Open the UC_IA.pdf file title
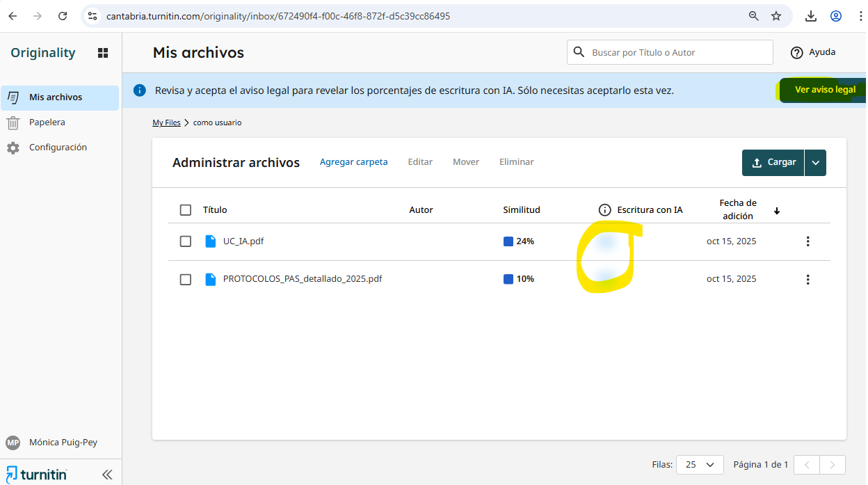The image size is (868, 485). click(x=243, y=241)
